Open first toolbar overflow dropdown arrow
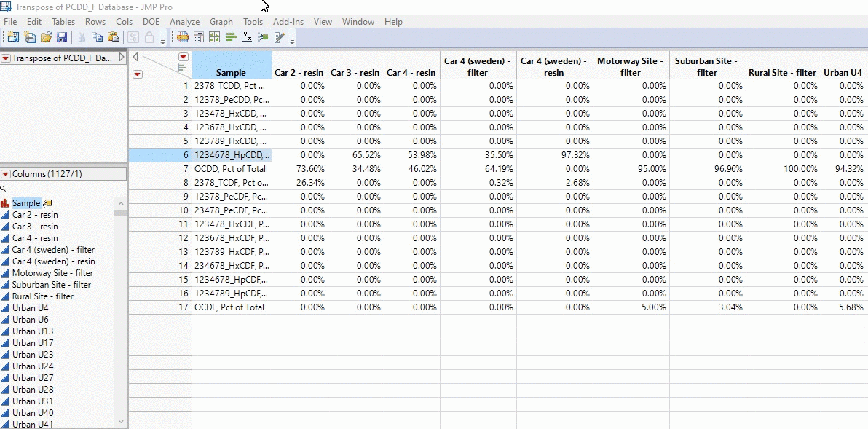The width and height of the screenshot is (868, 429). tap(163, 42)
